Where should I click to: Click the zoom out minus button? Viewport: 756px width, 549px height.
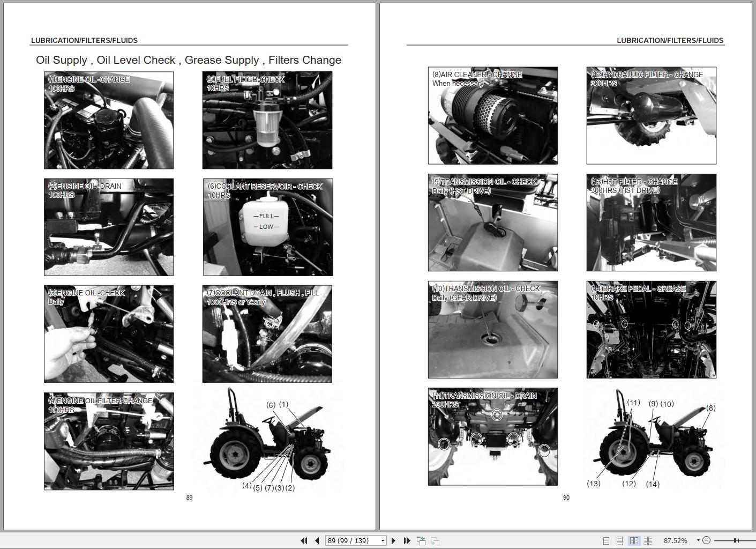pyautogui.click(x=706, y=540)
